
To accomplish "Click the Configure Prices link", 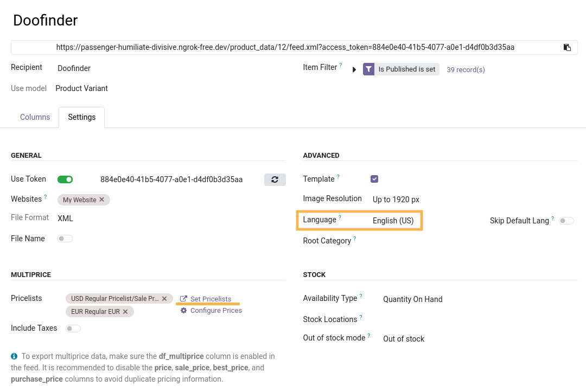I will (x=216, y=311).
